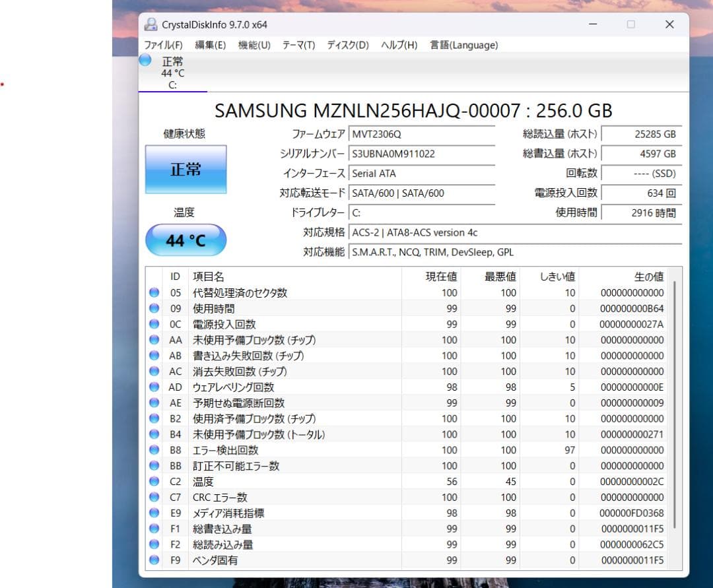
Task: Click the status icon beside CRC エラー数
Action: (154, 497)
